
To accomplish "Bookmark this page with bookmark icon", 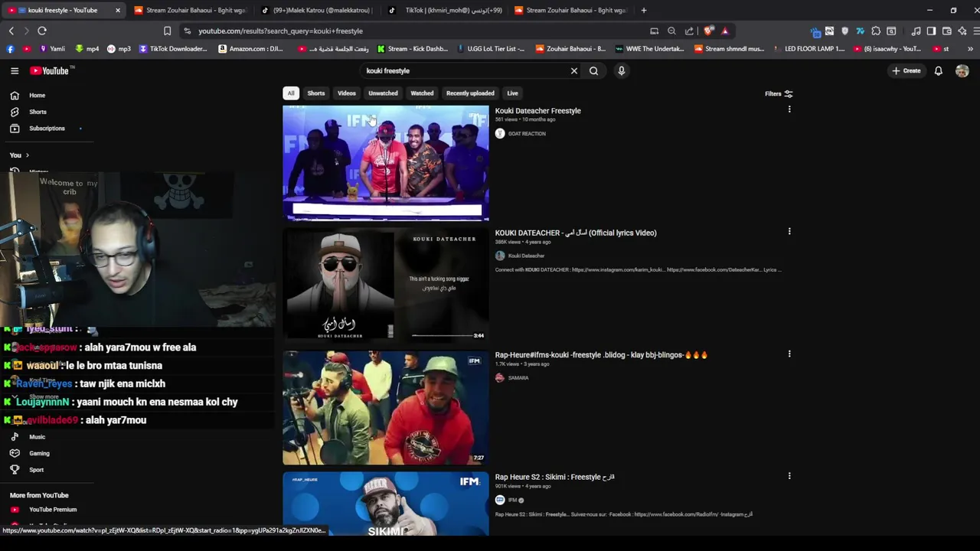I will coord(167,31).
